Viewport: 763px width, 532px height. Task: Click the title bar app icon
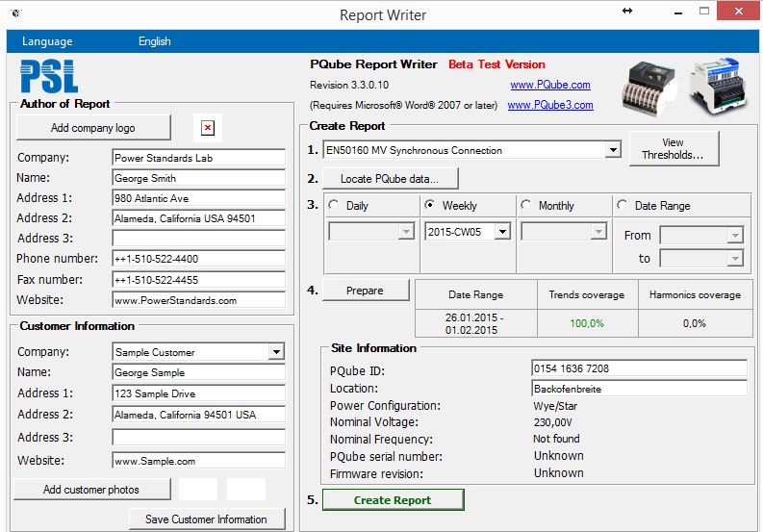point(17,14)
